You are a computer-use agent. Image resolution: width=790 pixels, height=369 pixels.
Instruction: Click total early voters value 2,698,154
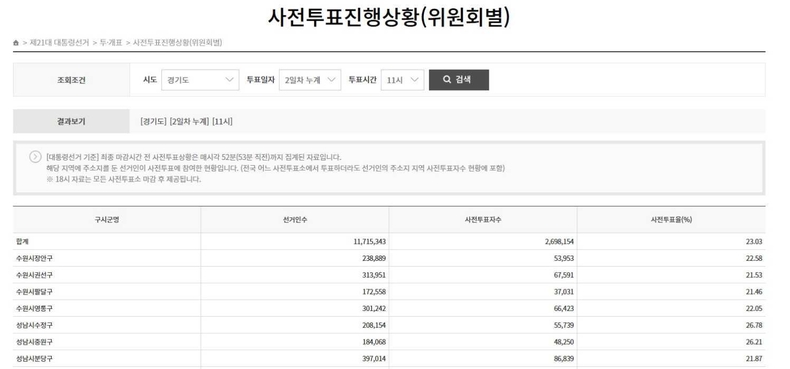pos(559,241)
